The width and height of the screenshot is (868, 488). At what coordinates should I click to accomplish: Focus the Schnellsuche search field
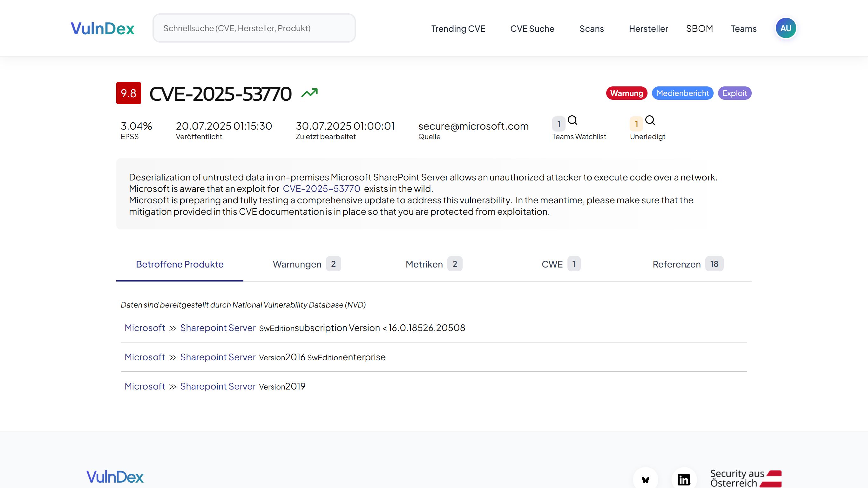[x=254, y=28]
